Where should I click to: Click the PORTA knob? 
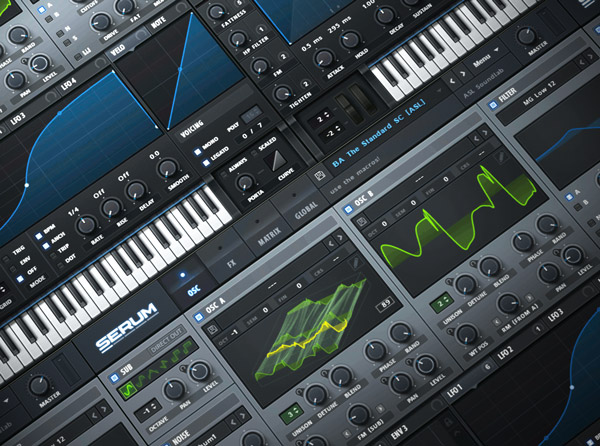[244, 182]
